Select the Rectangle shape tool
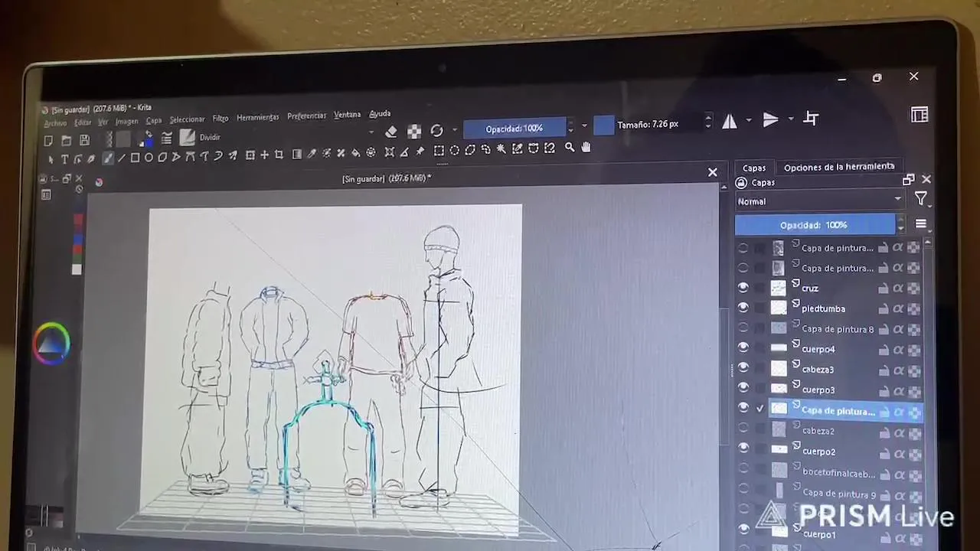The image size is (980, 551). pyautogui.click(x=135, y=158)
